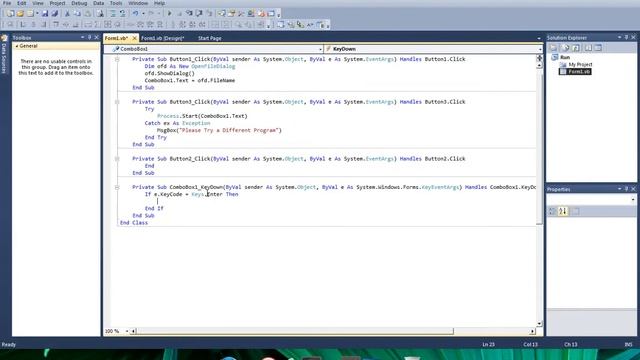640x360 pixels.
Task: Open Properties Window from the main toolbar
Action: (232, 13)
